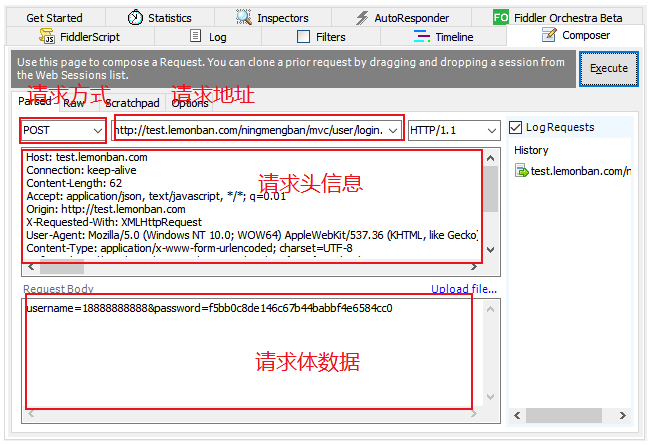This screenshot has width=651, height=445.
Task: Click the Composer pencil icon
Action: click(549, 35)
